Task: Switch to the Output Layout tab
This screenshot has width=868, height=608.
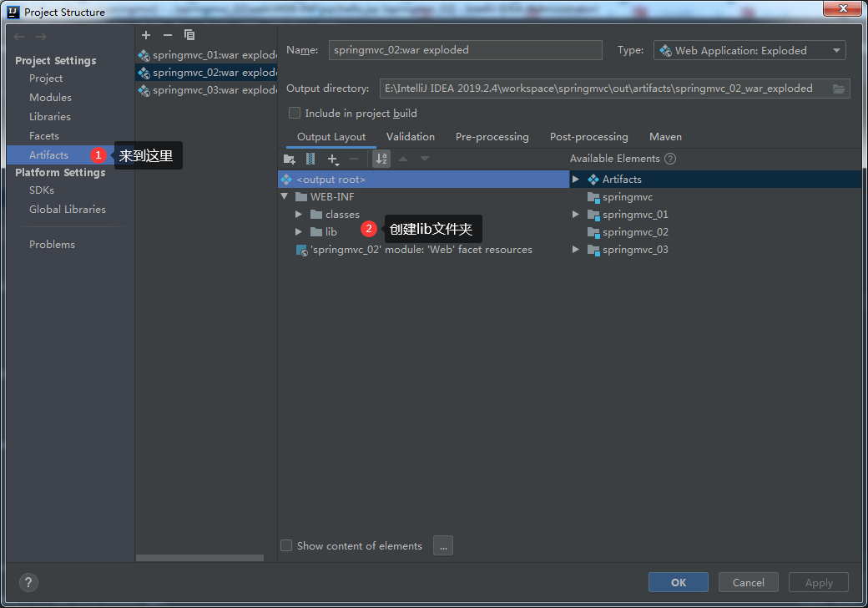Action: click(x=331, y=137)
